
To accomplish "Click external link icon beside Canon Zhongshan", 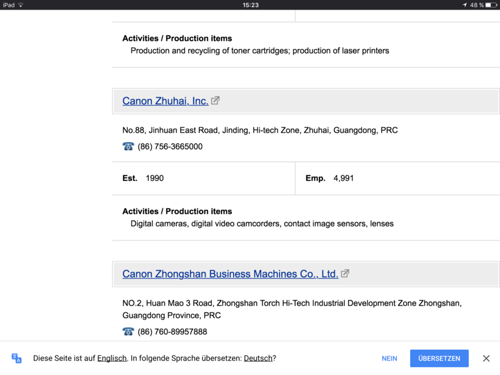I will pyautogui.click(x=345, y=273).
